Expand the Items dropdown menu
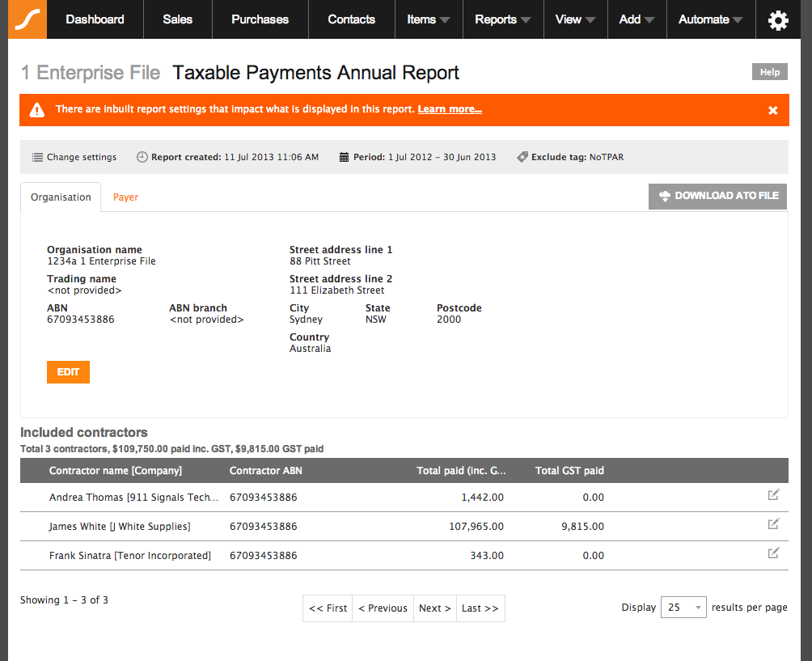 (x=429, y=19)
